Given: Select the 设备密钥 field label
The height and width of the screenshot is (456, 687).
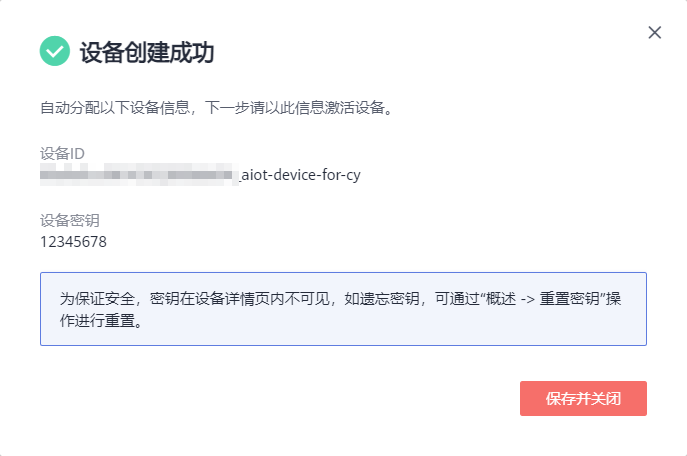Looking at the screenshot, I should [x=70, y=221].
